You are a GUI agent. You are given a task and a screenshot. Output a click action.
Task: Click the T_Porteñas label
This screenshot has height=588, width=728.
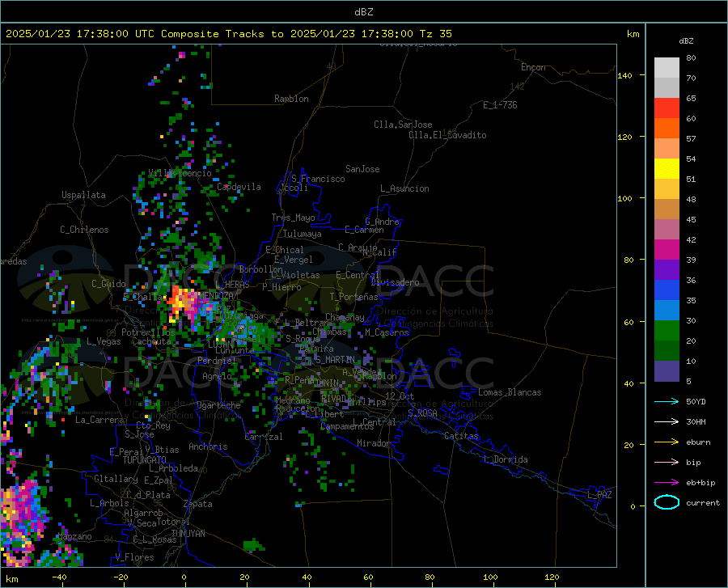pos(353,297)
